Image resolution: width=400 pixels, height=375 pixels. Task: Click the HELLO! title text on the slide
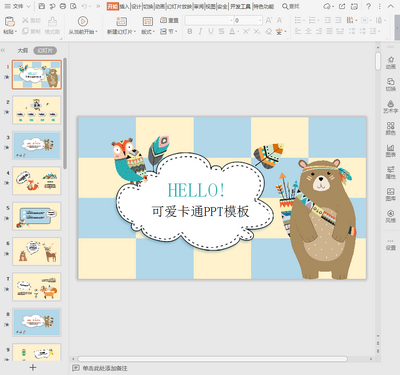click(196, 190)
